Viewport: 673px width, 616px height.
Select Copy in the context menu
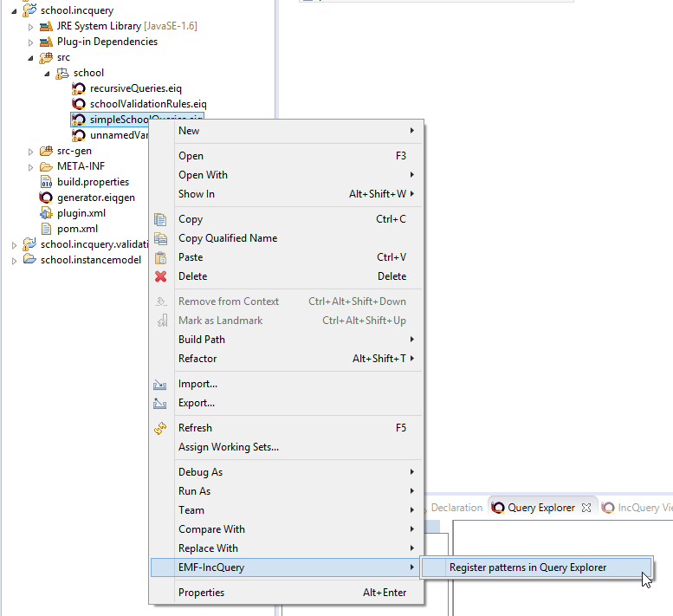tap(287, 219)
